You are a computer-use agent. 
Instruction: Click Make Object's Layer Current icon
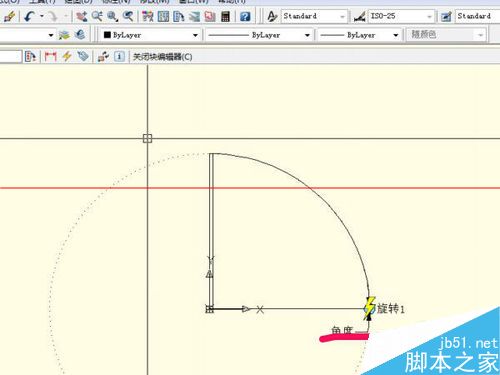coord(65,35)
